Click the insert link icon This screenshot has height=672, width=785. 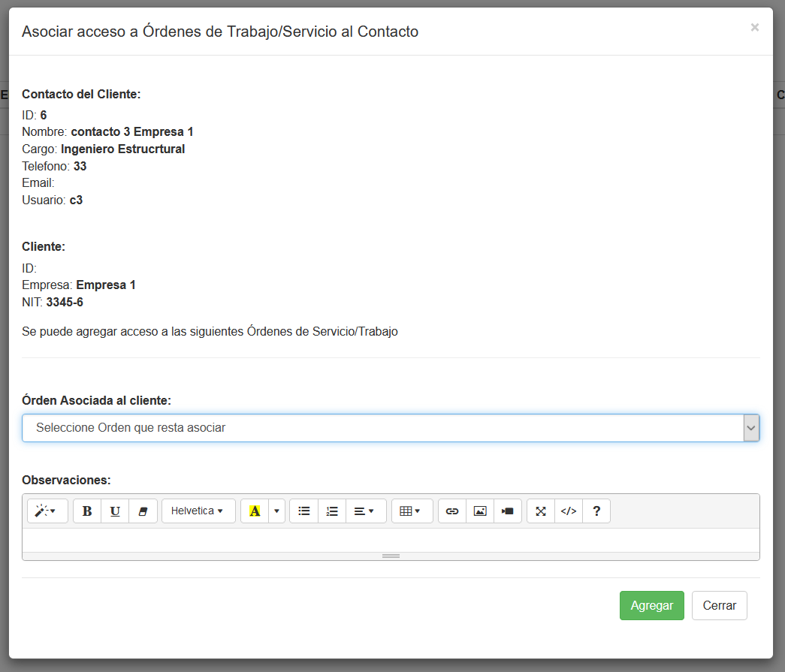click(x=452, y=511)
